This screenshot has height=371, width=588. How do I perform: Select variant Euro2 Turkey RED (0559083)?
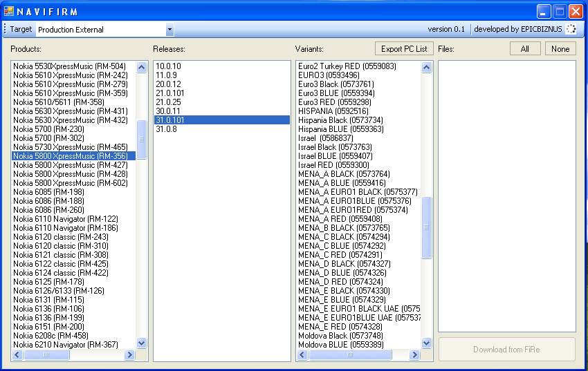point(359,66)
